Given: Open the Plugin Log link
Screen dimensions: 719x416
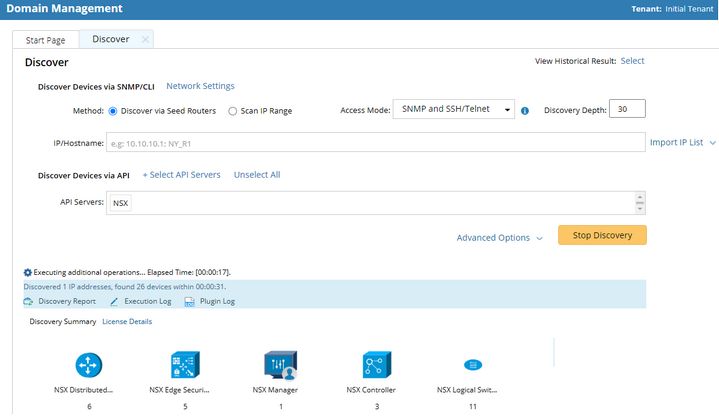Looking at the screenshot, I should pyautogui.click(x=217, y=301).
